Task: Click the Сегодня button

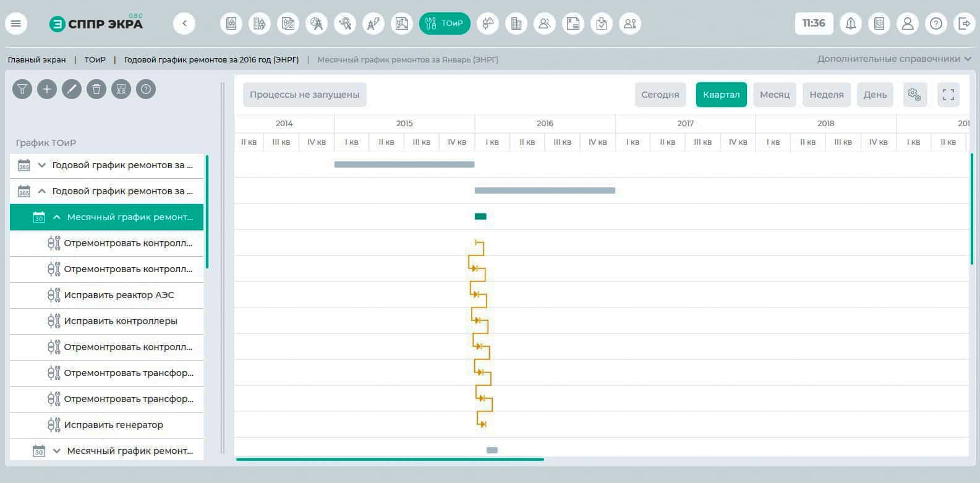Action: 660,95
